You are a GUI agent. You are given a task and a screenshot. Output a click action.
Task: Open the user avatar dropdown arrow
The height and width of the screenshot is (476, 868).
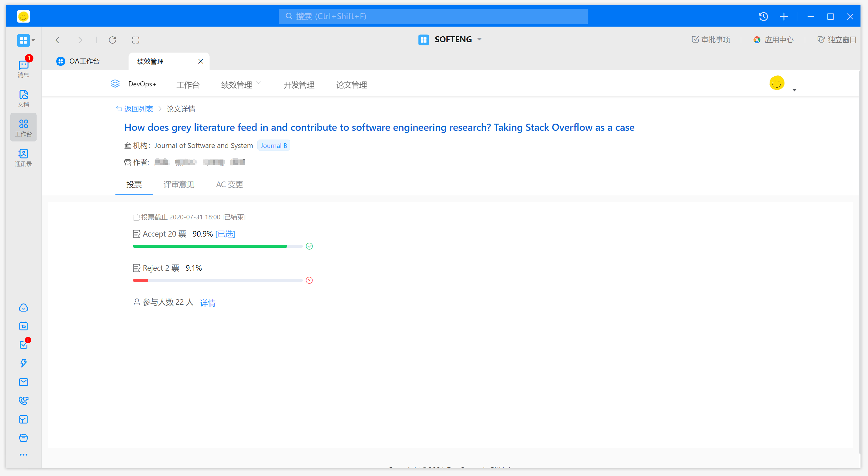(794, 90)
